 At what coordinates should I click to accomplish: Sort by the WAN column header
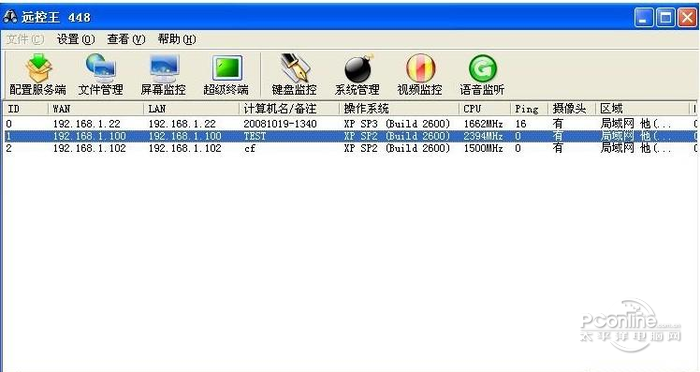(96, 109)
